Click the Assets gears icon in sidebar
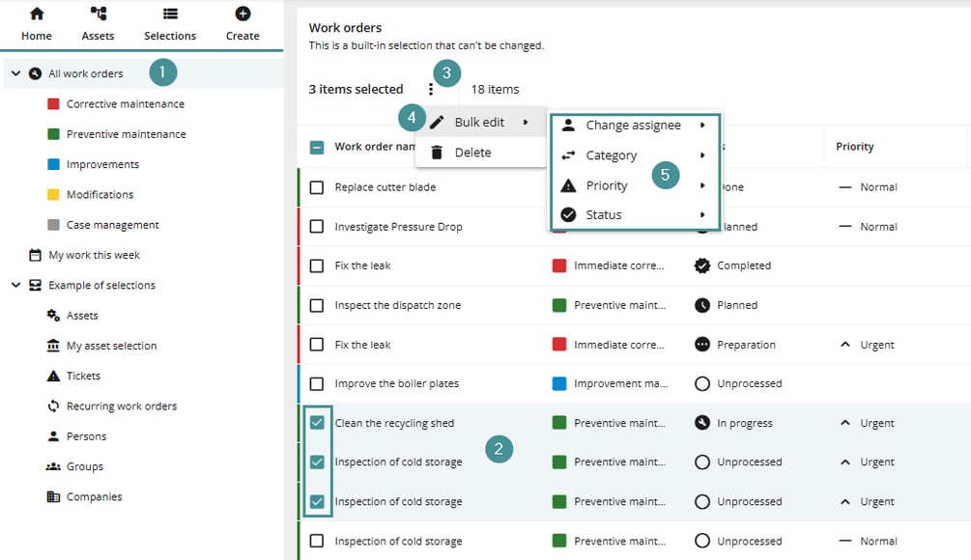The height and width of the screenshot is (560, 971). 54,316
